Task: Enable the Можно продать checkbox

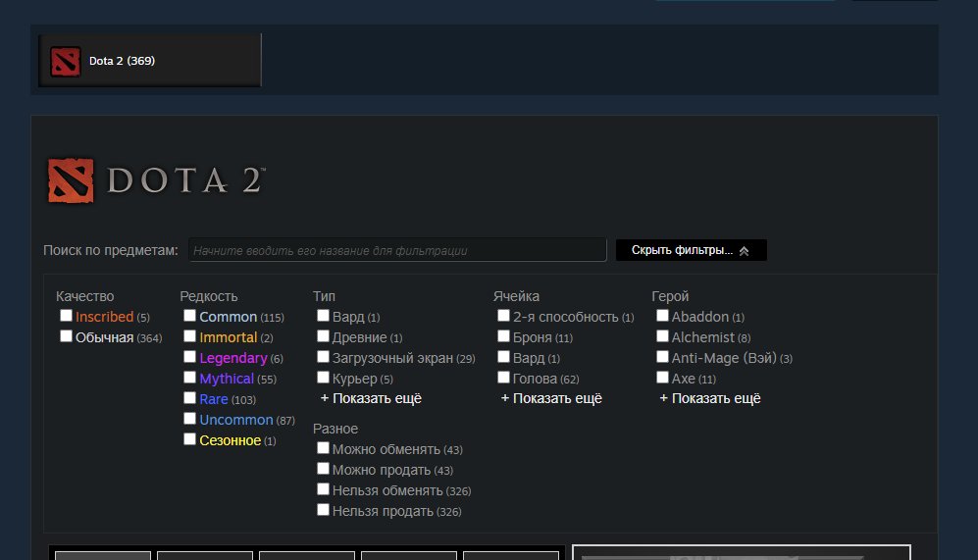Action: [324, 469]
